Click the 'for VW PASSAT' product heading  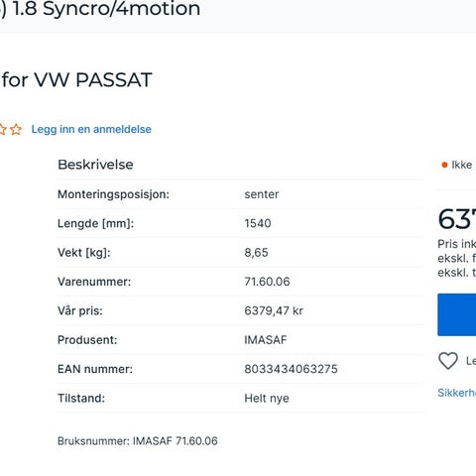[x=76, y=79]
